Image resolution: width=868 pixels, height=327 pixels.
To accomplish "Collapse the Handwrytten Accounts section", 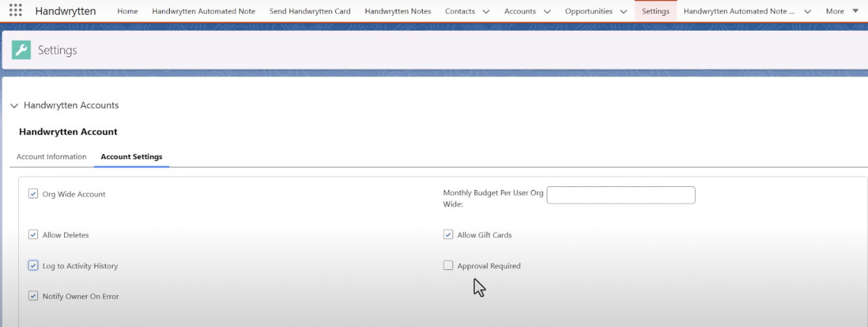I will (14, 105).
